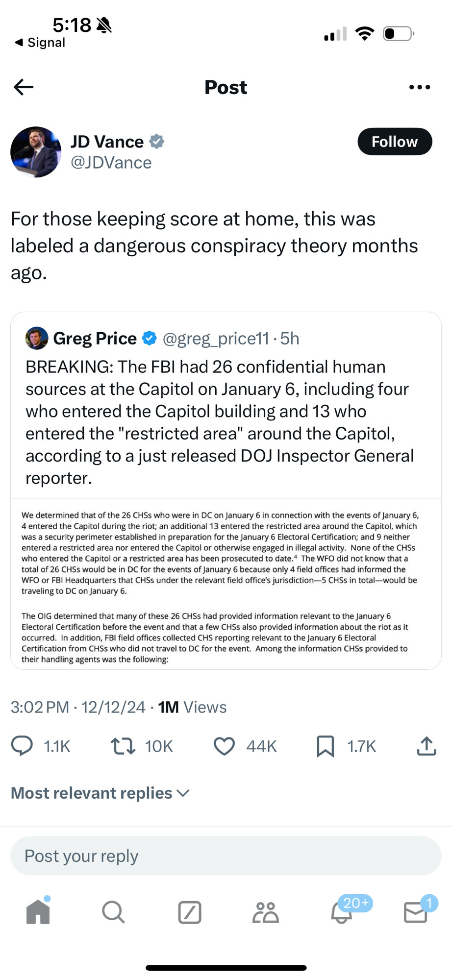Go to the Home tab
The image size is (452, 980).
38,912
